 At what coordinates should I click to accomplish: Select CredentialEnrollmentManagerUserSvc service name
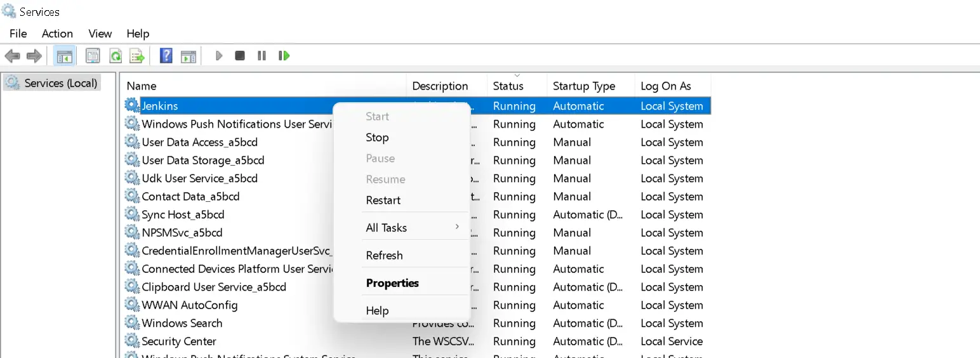click(x=237, y=250)
